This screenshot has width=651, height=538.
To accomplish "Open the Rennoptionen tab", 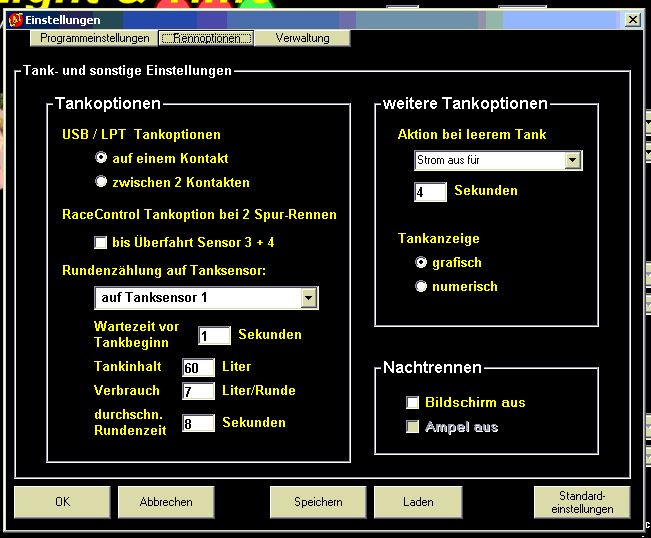I will 207,38.
